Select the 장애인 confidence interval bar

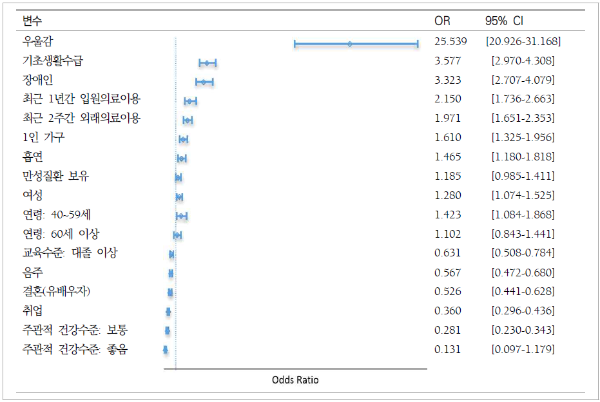pos(204,81)
